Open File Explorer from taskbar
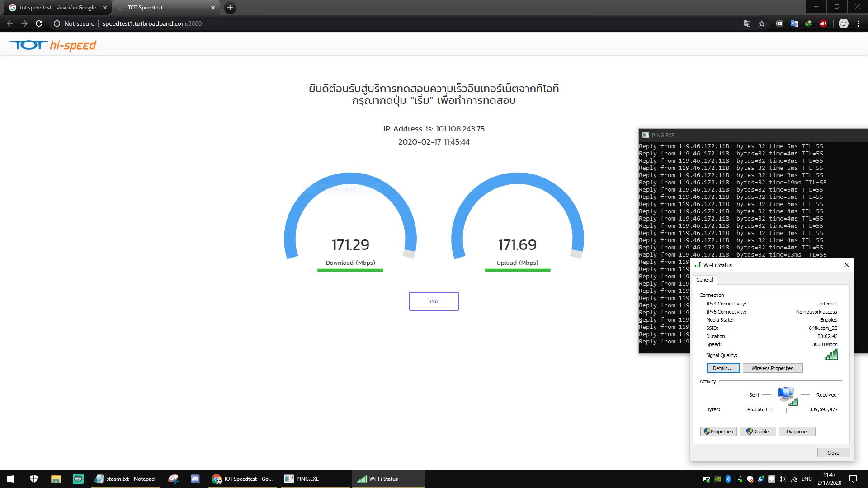Screen dimensions: 868x488 [x=56, y=479]
